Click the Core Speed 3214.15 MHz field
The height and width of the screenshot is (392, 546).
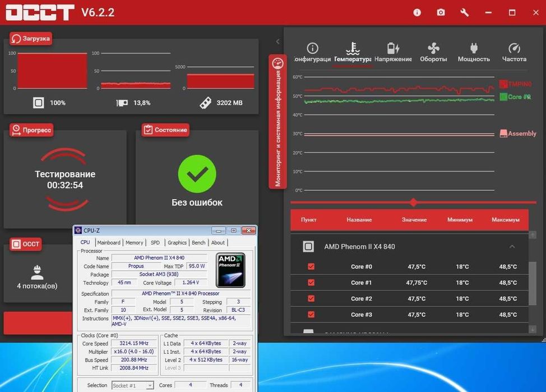[x=134, y=343]
